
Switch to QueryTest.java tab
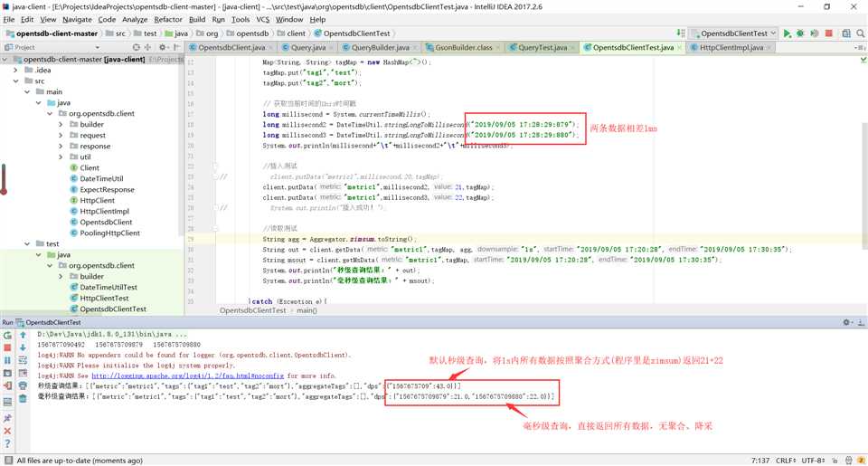pyautogui.click(x=542, y=48)
